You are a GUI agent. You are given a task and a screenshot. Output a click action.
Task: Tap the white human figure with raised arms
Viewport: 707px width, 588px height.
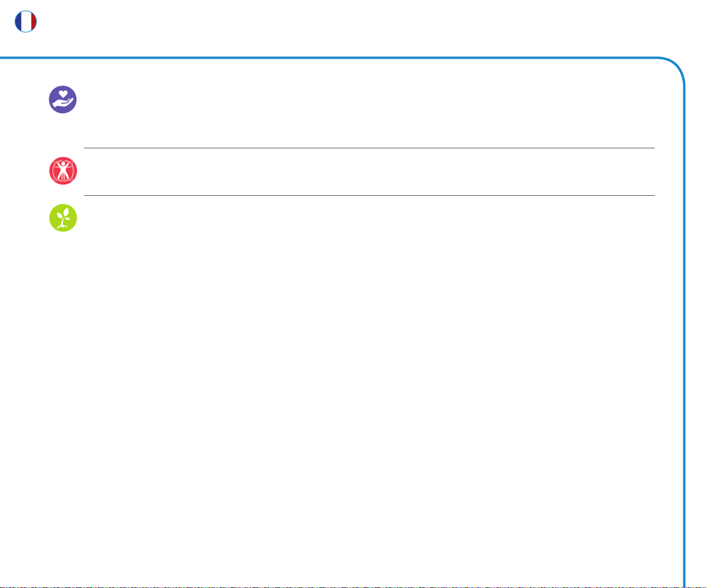click(63, 170)
